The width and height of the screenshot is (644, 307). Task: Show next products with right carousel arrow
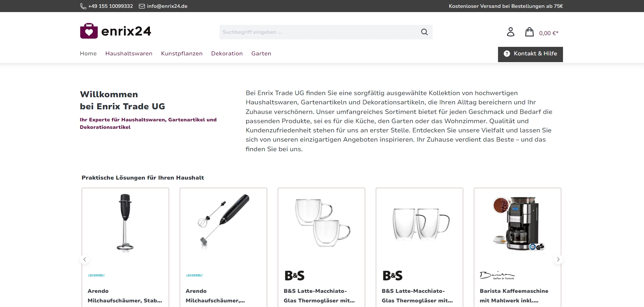pos(558,259)
